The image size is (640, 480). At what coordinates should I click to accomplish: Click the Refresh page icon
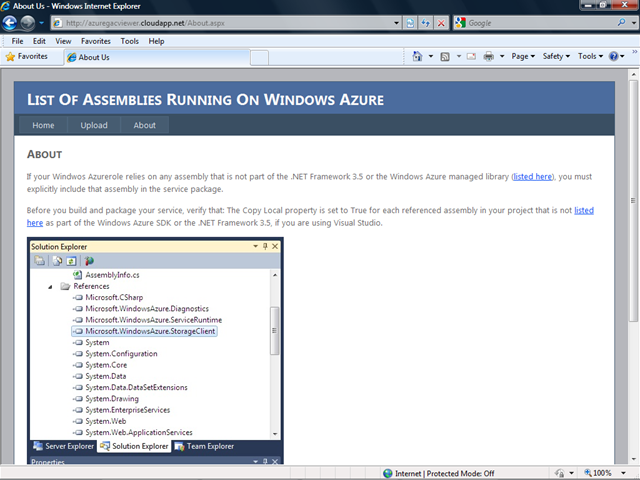click(425, 23)
